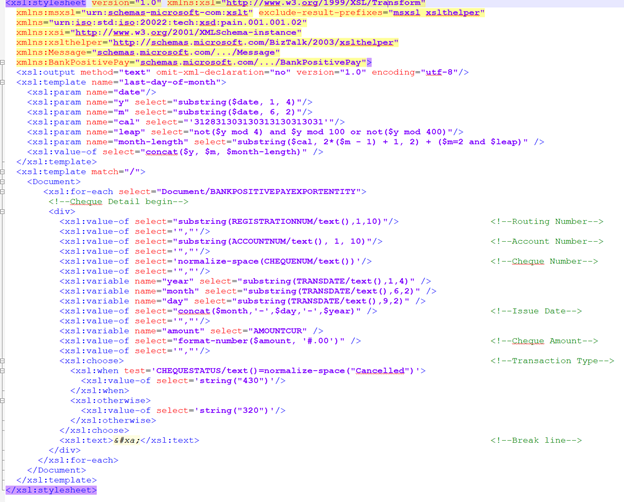624x502 pixels.
Task: Collapse the xsl:choose fold marker
Action: pos(2,361)
